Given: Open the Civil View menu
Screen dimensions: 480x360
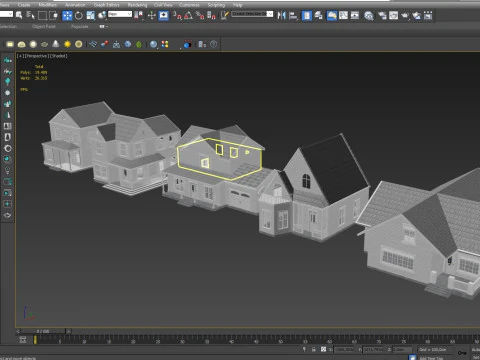Looking at the screenshot, I should [163, 5].
